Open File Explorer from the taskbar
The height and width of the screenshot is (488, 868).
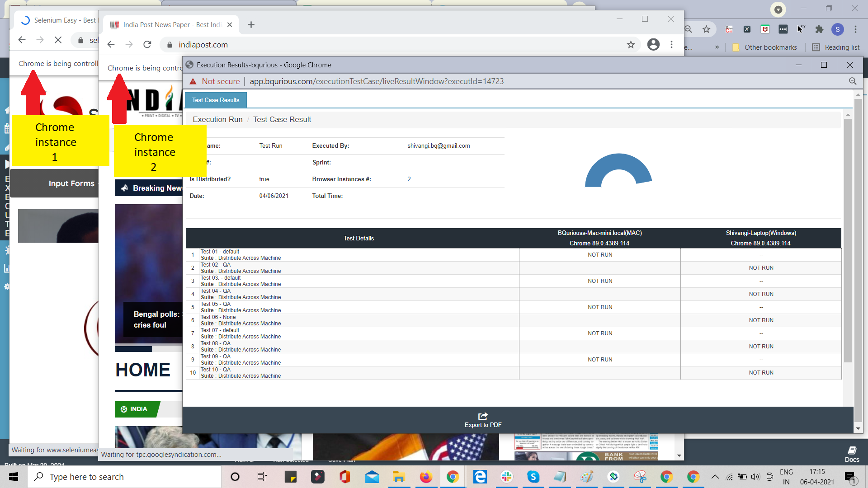(x=399, y=477)
